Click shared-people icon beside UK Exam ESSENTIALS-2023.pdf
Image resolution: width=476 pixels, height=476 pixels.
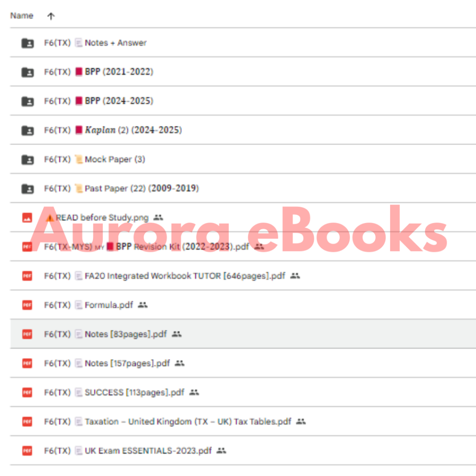click(221, 450)
